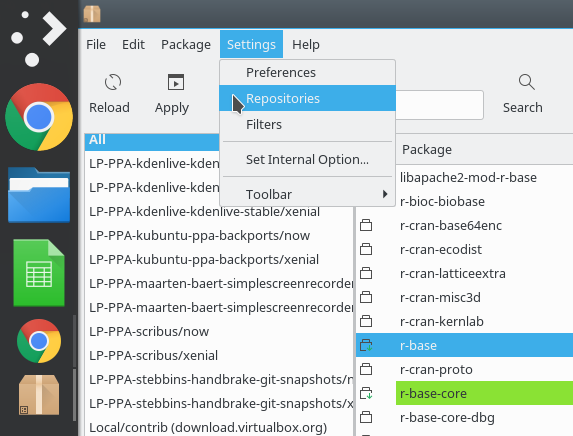This screenshot has height=436, width=573.
Task: Open the green spreadsheet application icon
Action: pos(39,273)
